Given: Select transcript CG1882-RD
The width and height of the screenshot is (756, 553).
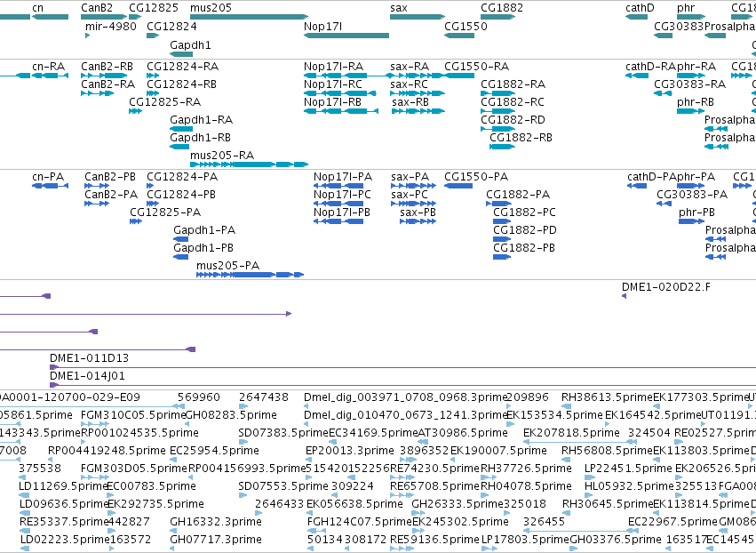Looking at the screenshot, I should click(x=513, y=119).
